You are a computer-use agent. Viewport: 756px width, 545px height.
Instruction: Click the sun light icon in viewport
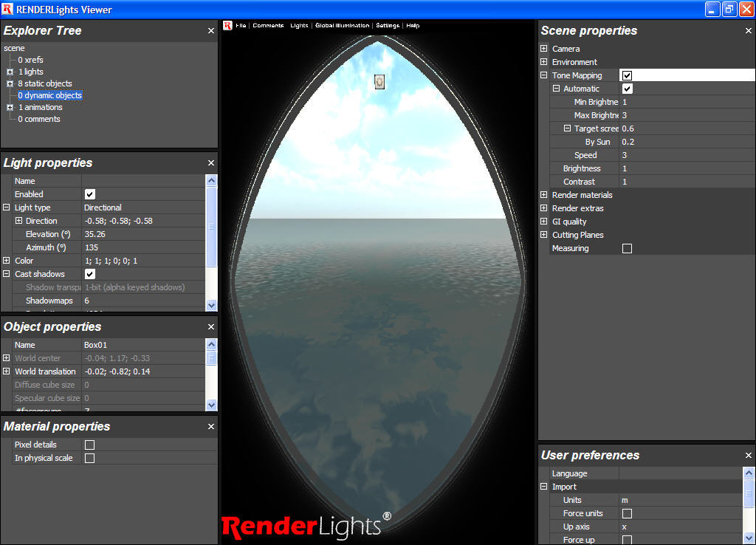pyautogui.click(x=379, y=82)
